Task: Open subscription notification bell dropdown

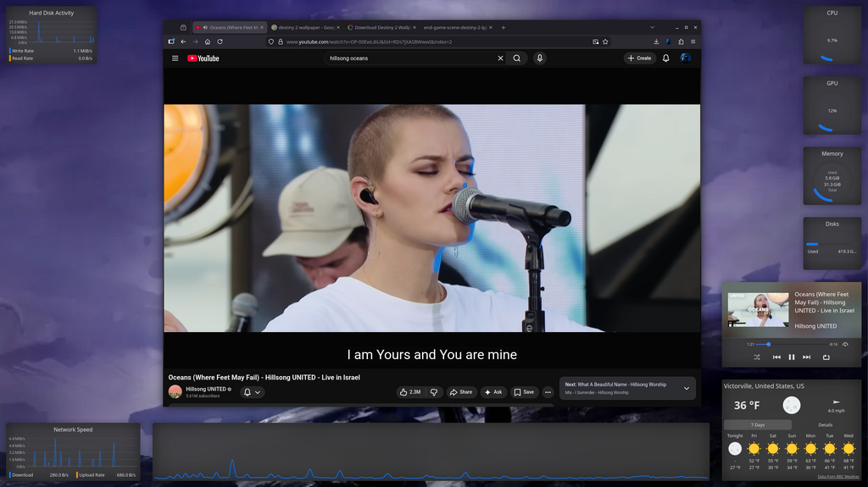Action: point(252,392)
